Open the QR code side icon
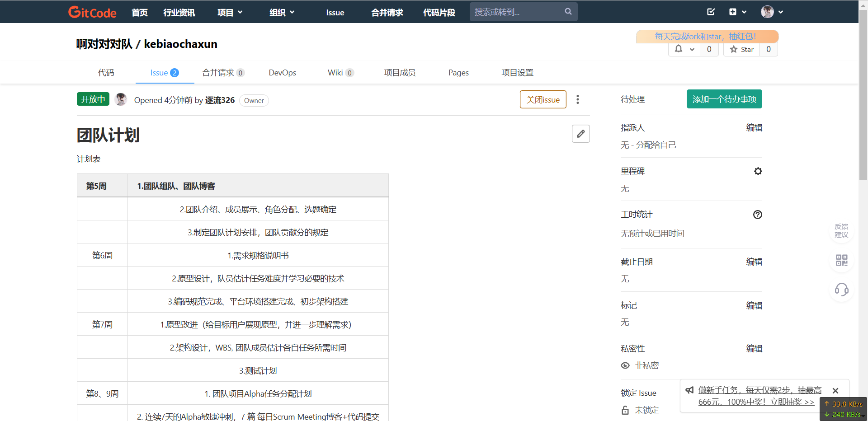Screen dimensions: 868x421 click(x=841, y=260)
